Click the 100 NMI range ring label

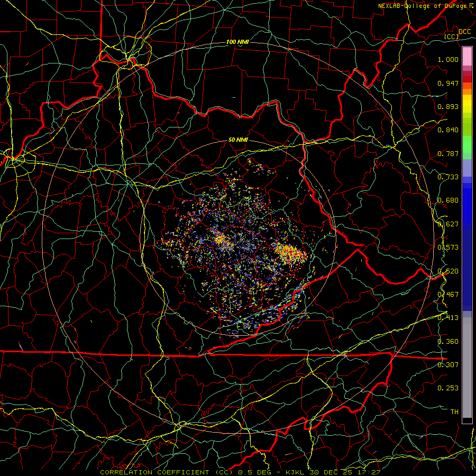coord(237,42)
